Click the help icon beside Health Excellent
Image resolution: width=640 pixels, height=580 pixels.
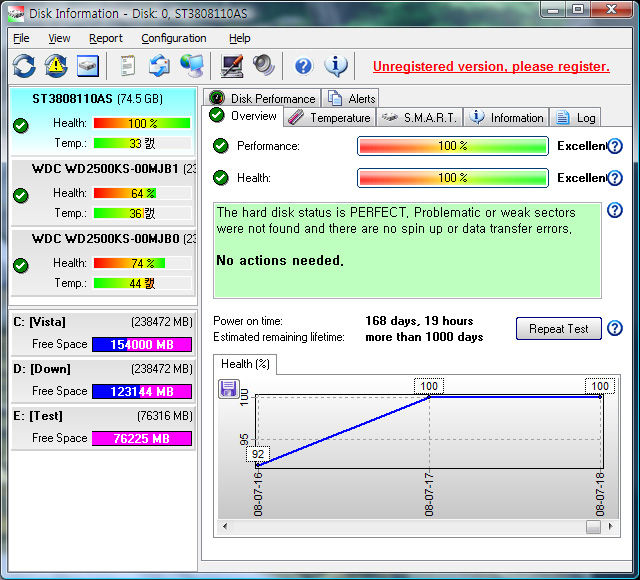(x=615, y=178)
